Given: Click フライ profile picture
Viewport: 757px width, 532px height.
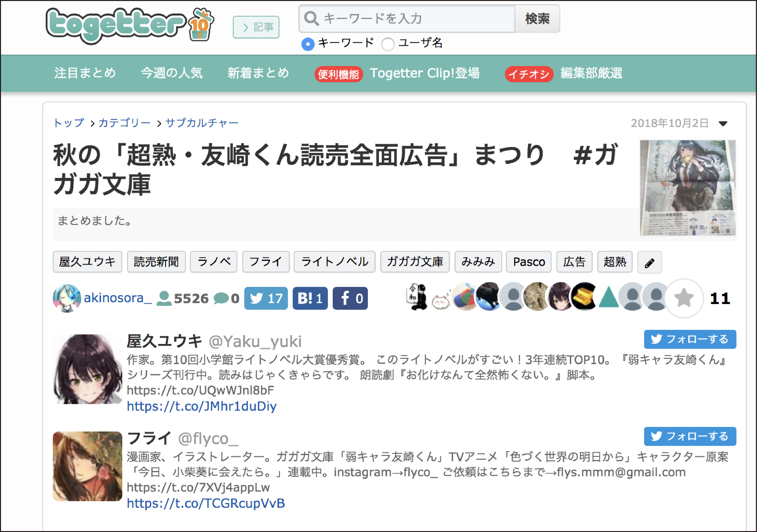Looking at the screenshot, I should [87, 466].
